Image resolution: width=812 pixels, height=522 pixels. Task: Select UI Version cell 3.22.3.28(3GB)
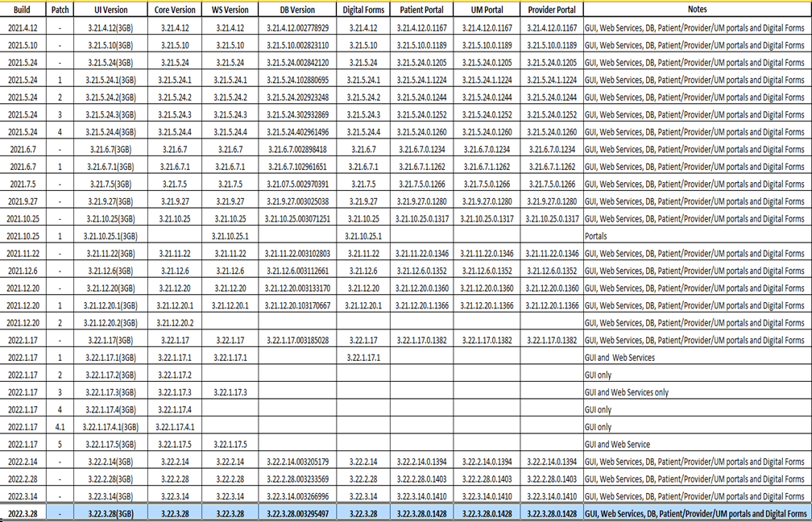point(110,514)
